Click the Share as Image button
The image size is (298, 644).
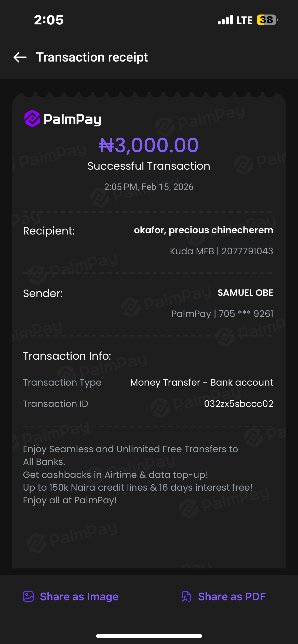(x=79, y=596)
